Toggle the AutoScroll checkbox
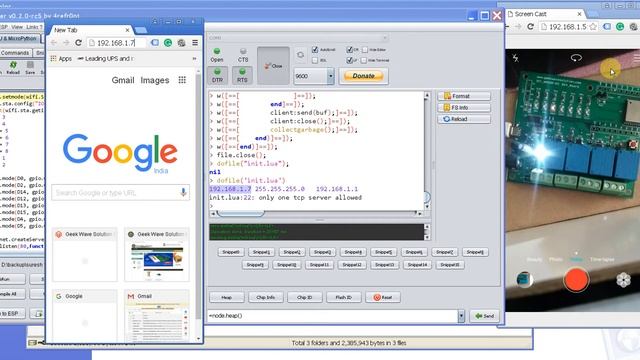640x360 pixels. [315, 49]
